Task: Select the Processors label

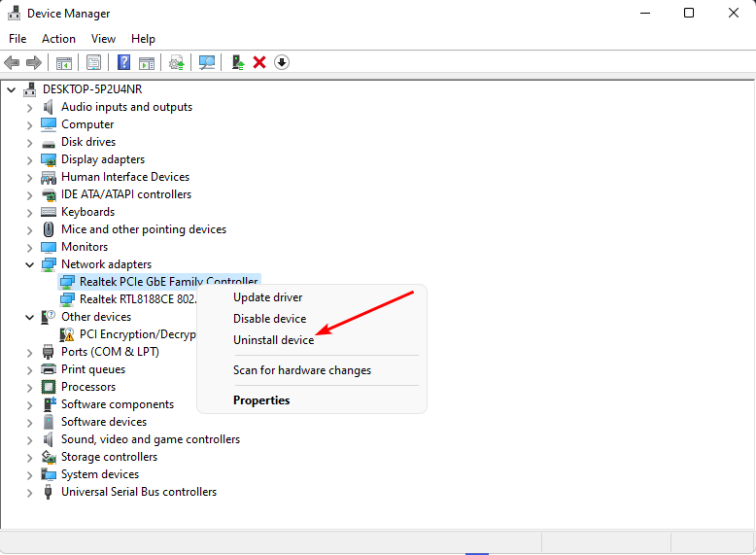Action: [x=88, y=387]
